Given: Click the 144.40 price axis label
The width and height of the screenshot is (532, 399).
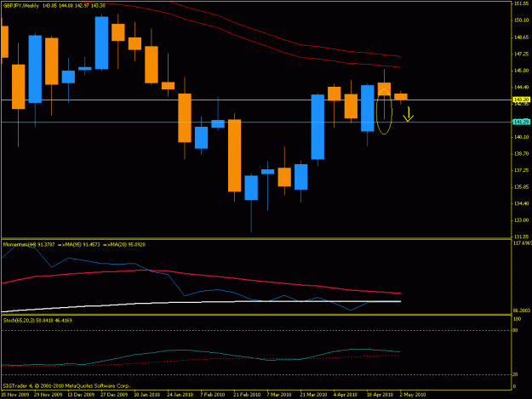Looking at the screenshot, I should point(521,87).
